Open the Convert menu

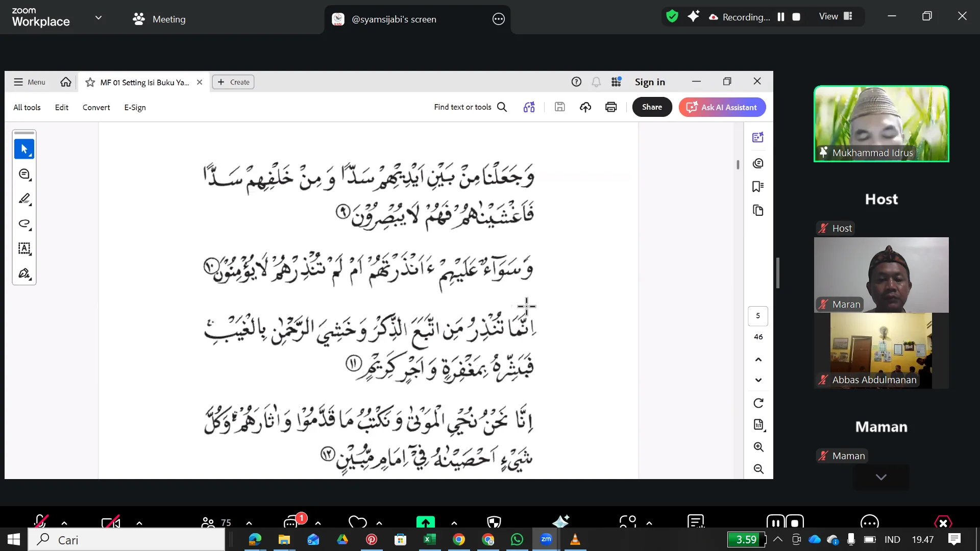(96, 107)
